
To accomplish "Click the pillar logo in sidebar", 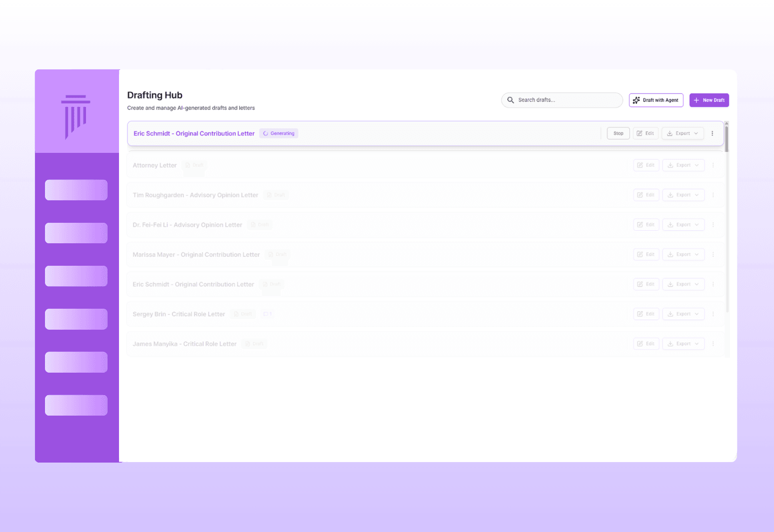I will click(x=76, y=117).
